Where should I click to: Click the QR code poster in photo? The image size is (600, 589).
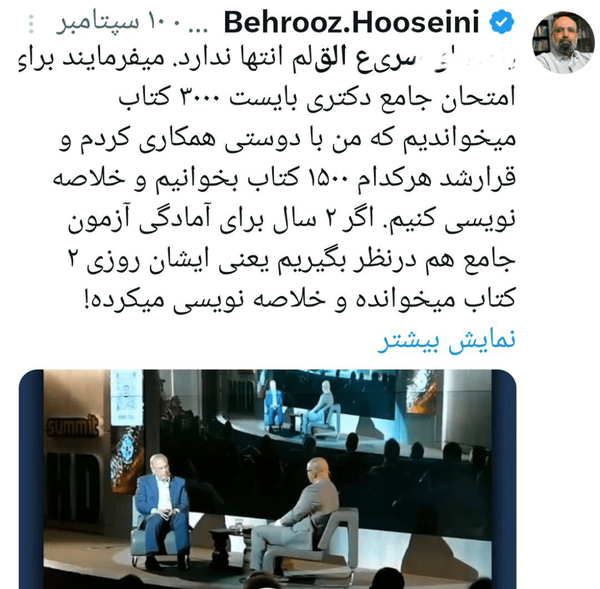pos(127,397)
